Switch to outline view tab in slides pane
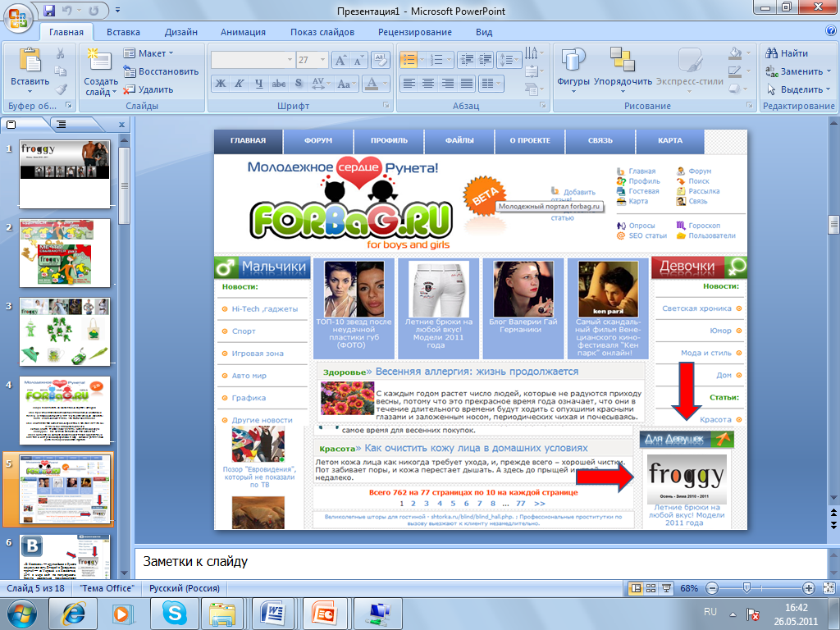The image size is (840, 630). [62, 125]
